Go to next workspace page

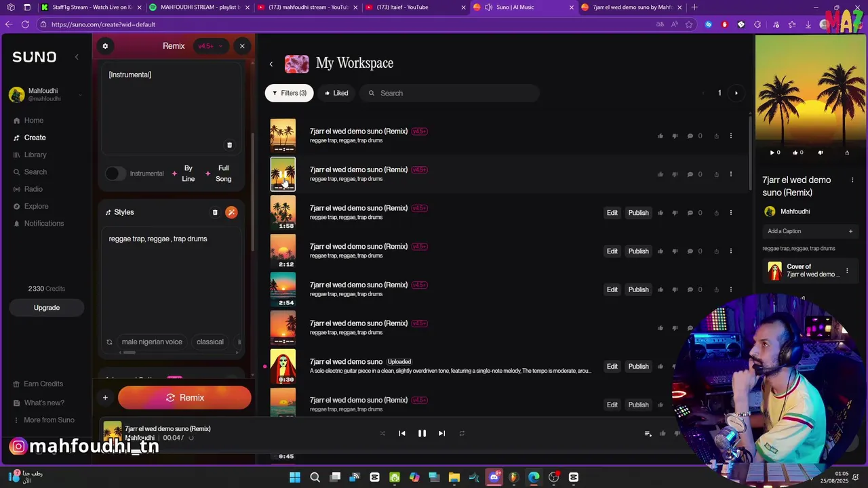(x=736, y=93)
